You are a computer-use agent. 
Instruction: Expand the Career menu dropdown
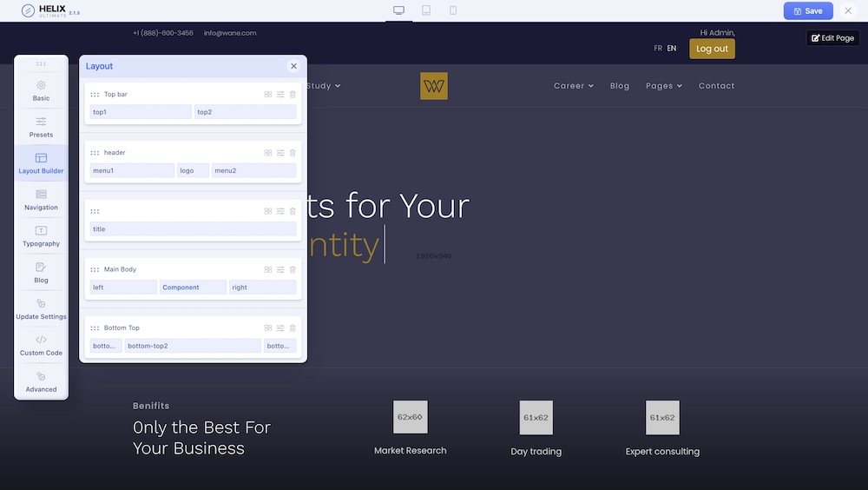pos(574,86)
